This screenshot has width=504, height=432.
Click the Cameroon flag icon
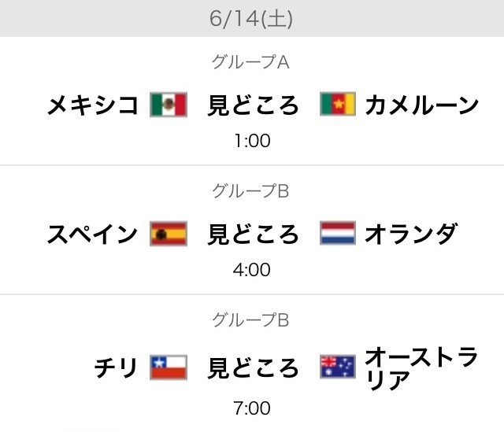pos(338,105)
